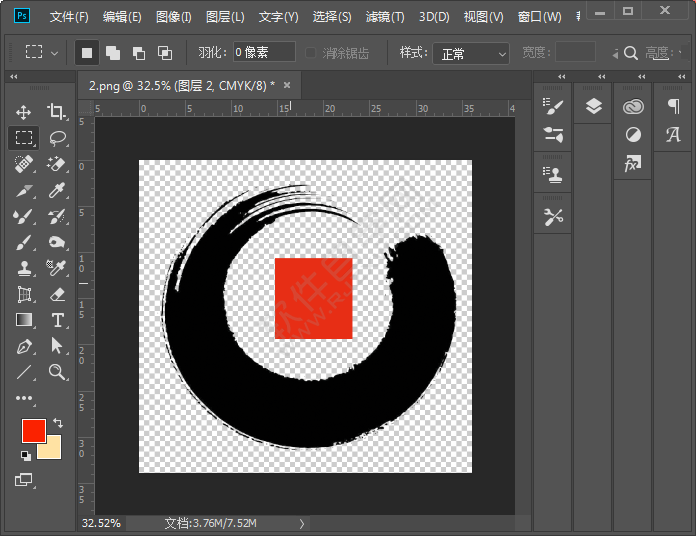
Task: Select the Lasso tool
Action: point(57,138)
